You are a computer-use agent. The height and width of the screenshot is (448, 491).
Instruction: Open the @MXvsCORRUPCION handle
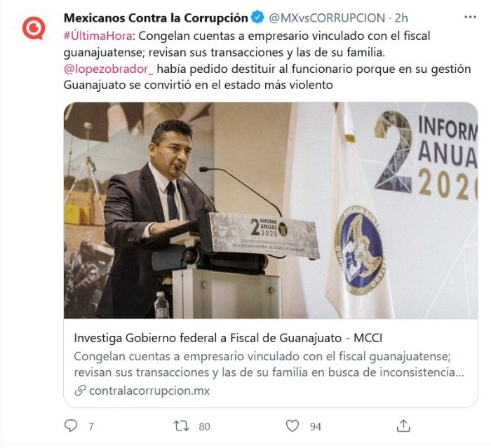click(x=327, y=18)
